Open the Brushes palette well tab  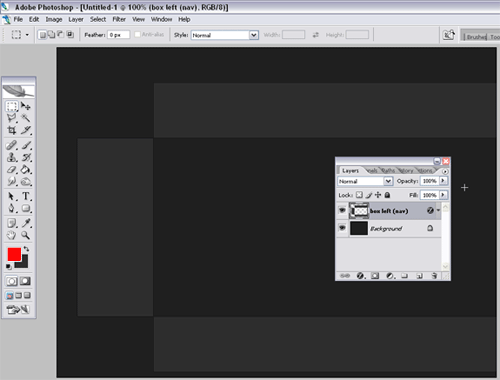tap(476, 37)
